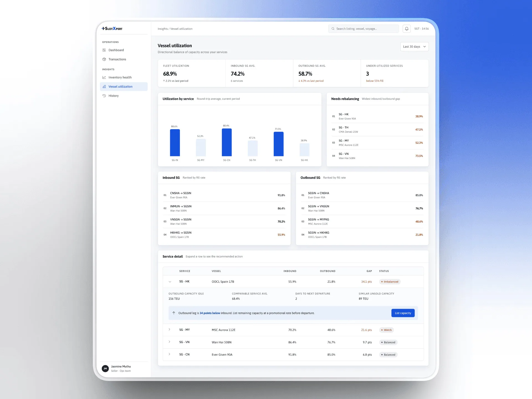Click the Transactions box icon
The image size is (532, 399).
[104, 59]
